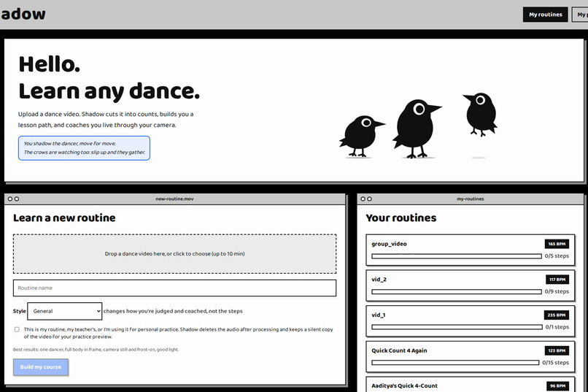Click the blue note about shadowing the dancer

pos(84,148)
